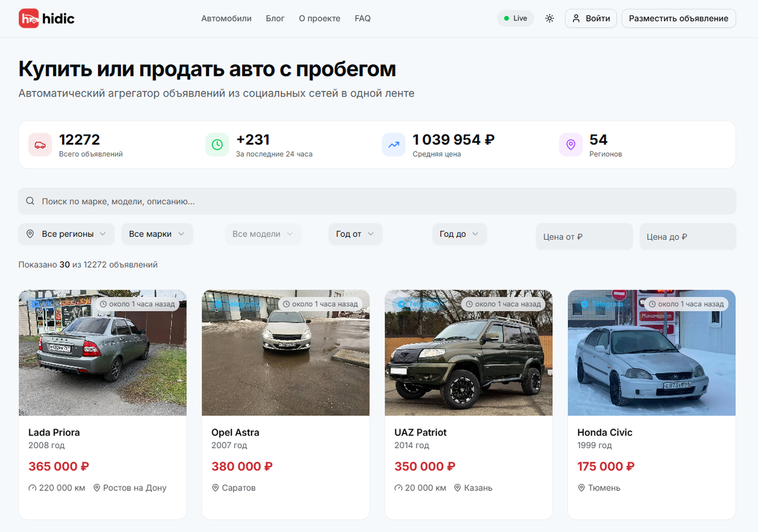
Task: Open the UAZ Patriot listing title
Action: pyautogui.click(x=421, y=432)
